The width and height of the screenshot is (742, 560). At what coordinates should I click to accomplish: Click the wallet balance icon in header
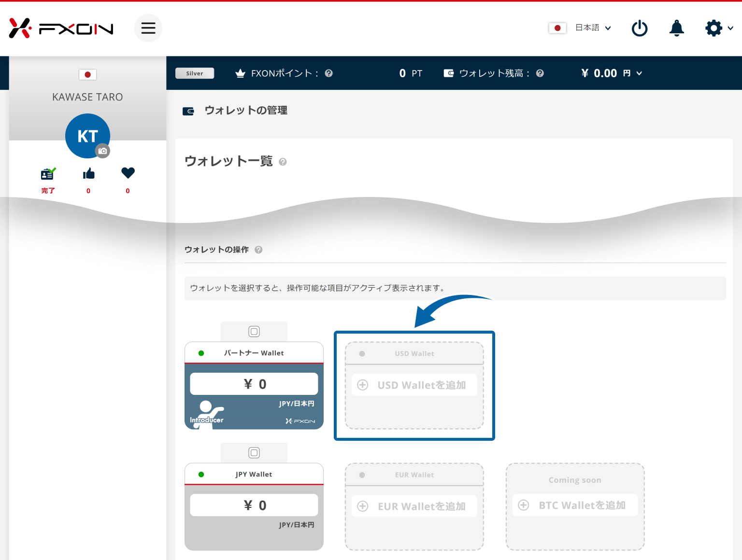click(449, 73)
